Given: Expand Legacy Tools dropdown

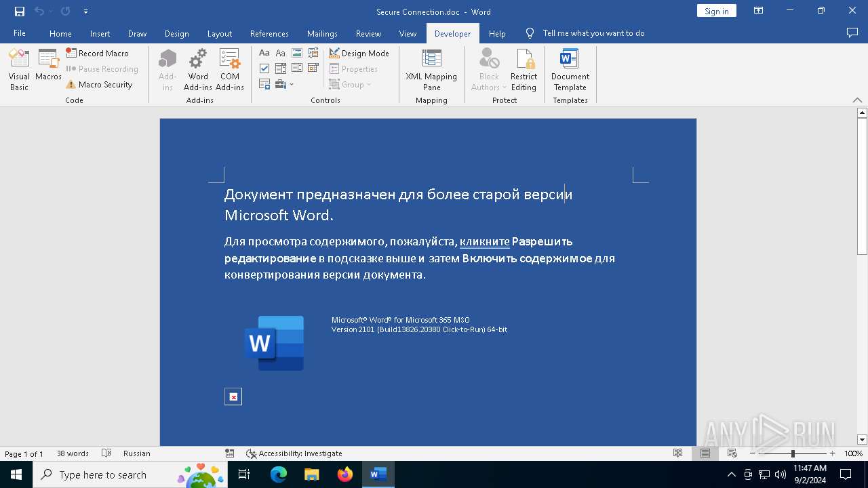Looking at the screenshot, I should [x=285, y=85].
